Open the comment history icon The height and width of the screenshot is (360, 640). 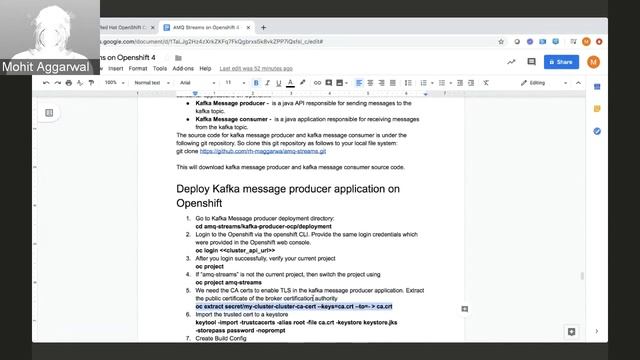531,62
